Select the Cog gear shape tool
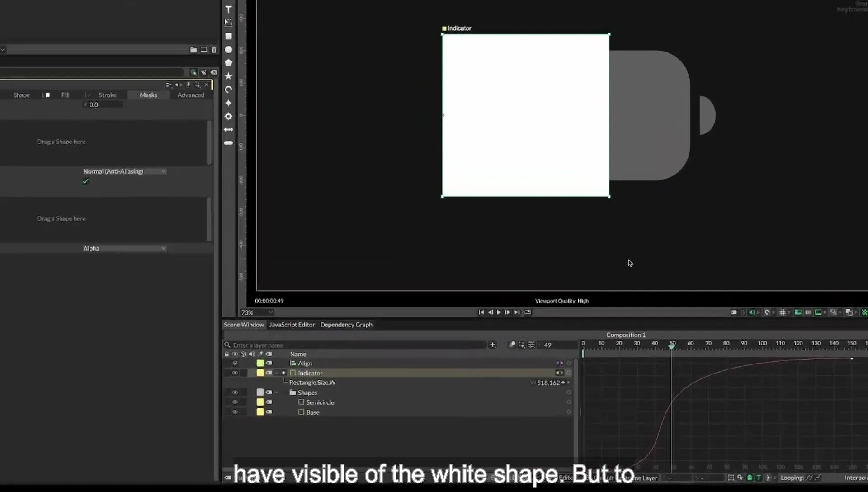The image size is (868, 492). pos(228,116)
